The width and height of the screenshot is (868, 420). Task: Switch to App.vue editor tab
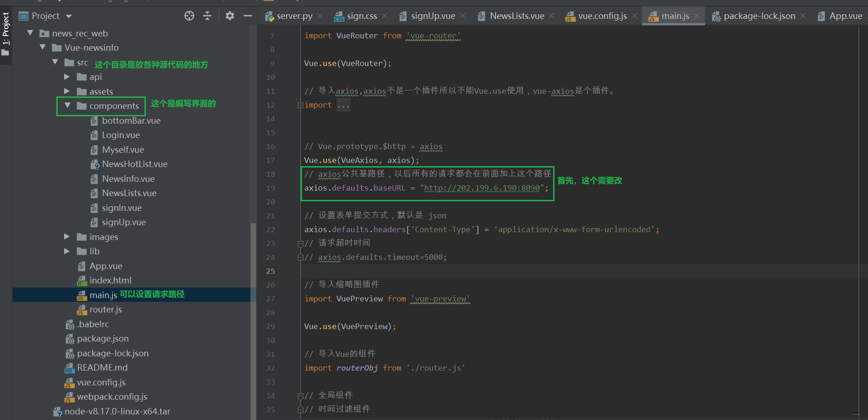[845, 16]
